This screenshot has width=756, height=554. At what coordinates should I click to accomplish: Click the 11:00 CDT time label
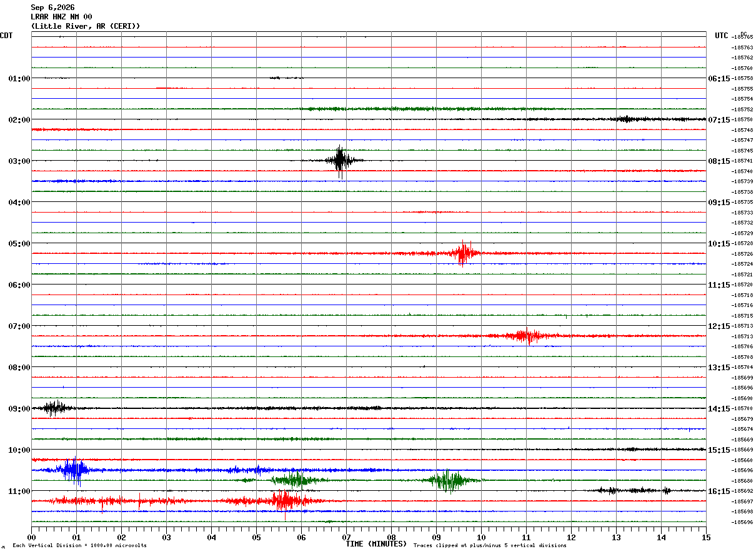(x=19, y=491)
